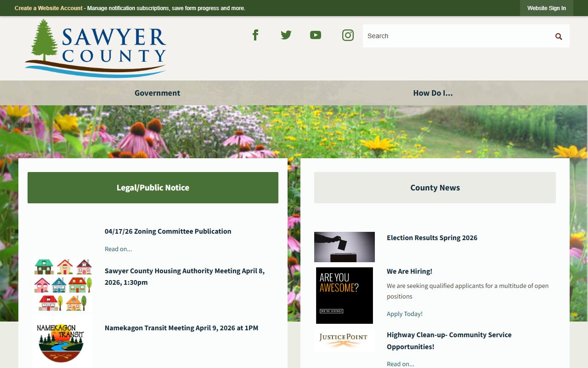Select the County News tab
588x368 pixels.
(435, 188)
